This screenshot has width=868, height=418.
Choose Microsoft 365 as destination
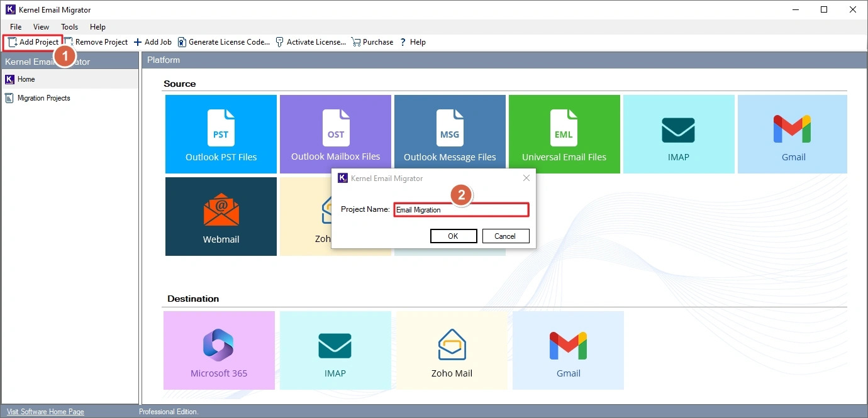pos(218,350)
